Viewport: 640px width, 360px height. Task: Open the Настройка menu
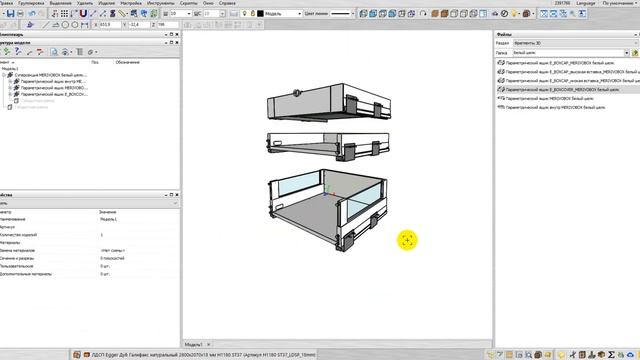(x=131, y=3)
